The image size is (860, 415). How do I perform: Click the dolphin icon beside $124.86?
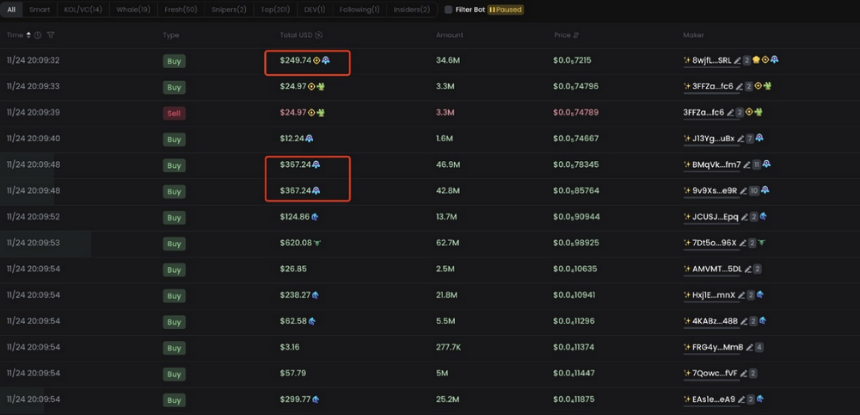coord(315,217)
